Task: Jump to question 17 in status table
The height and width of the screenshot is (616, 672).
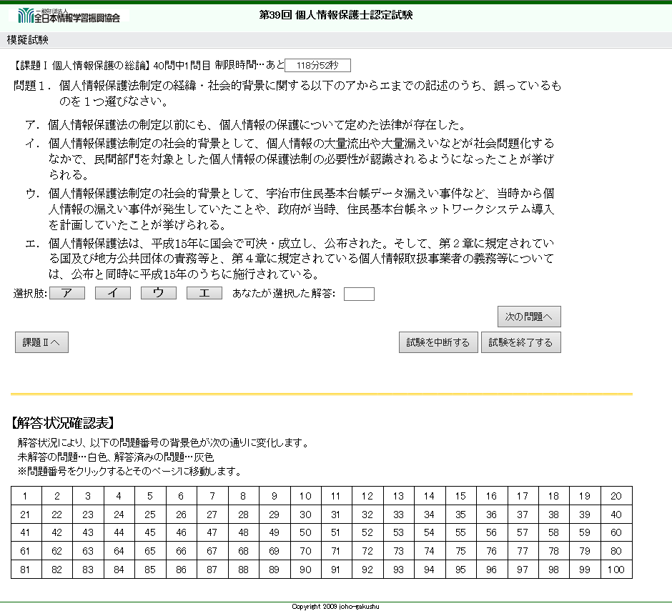Action: pos(523,496)
